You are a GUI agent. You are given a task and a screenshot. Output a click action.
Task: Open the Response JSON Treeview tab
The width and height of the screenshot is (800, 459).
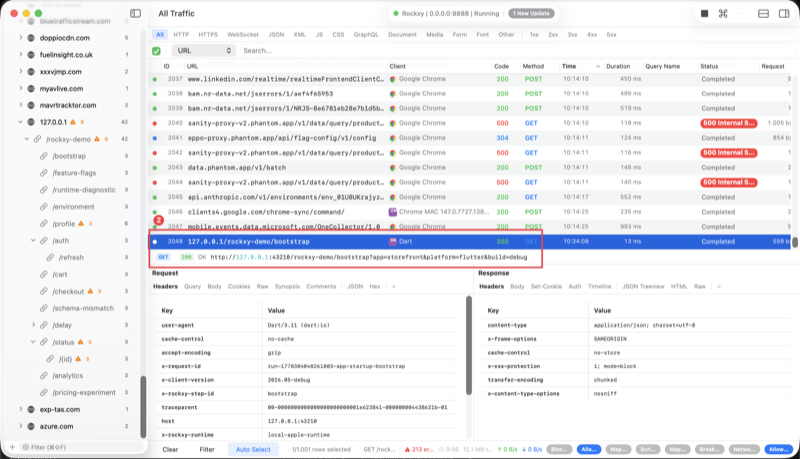click(643, 287)
